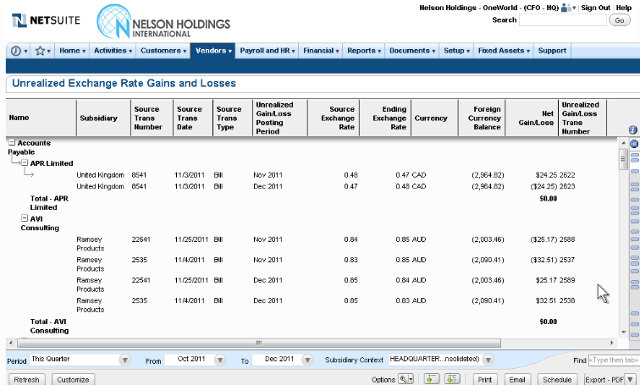The image size is (640, 385).
Task: Click the Help link
Action: [x=624, y=7]
